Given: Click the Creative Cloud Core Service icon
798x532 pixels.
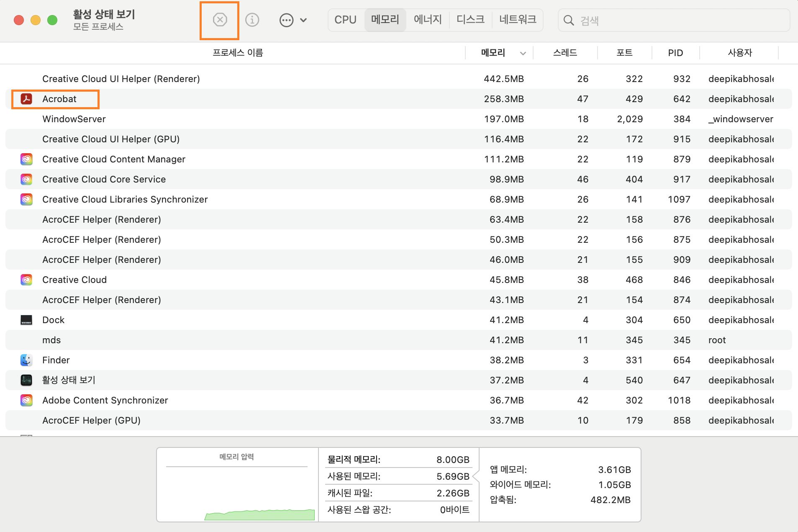Looking at the screenshot, I should [26, 179].
